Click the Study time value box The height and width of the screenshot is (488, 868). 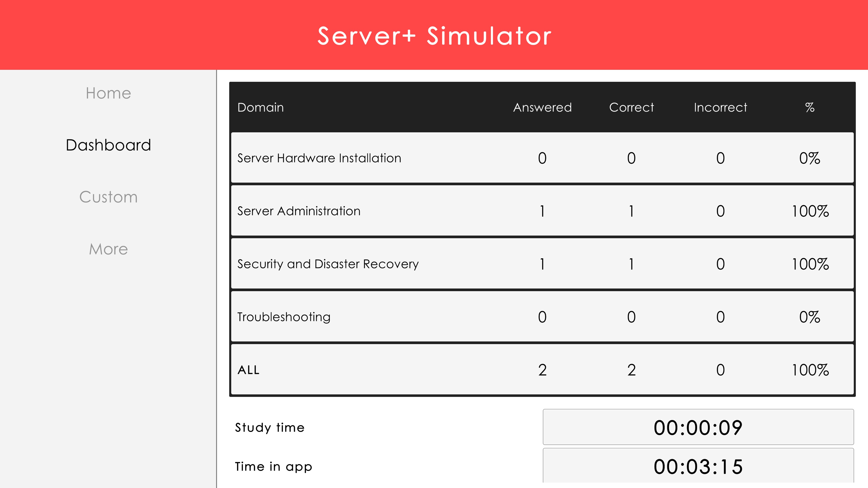click(x=698, y=427)
